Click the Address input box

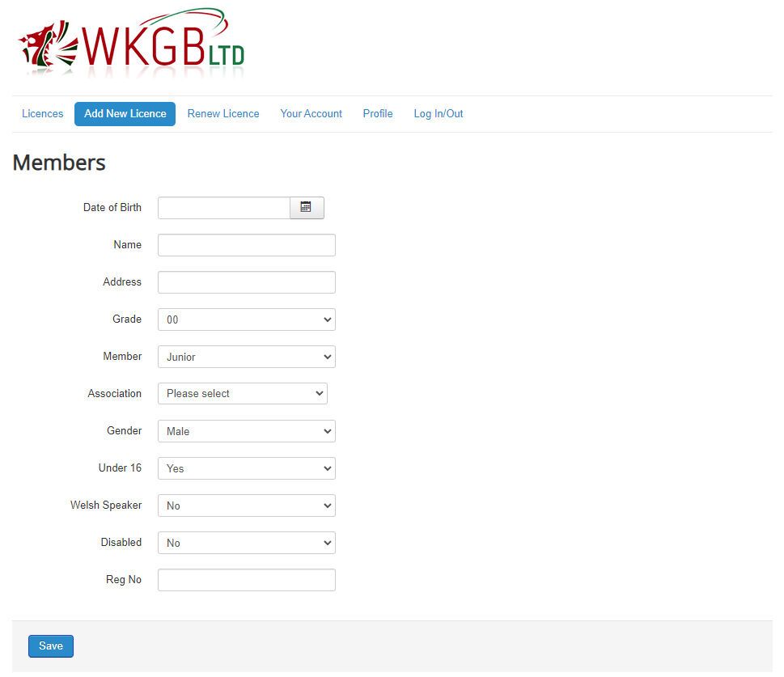coord(246,282)
